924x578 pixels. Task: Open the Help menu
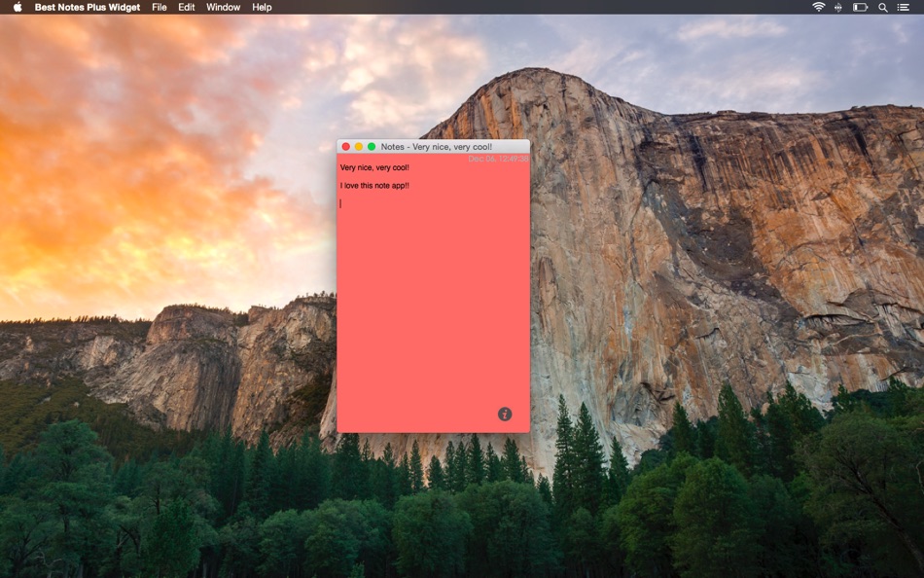pos(262,7)
